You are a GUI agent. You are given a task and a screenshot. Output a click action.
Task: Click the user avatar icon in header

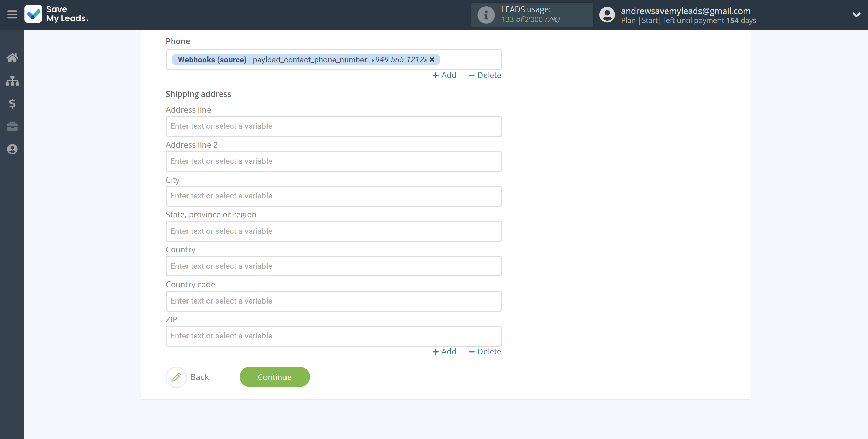click(x=607, y=15)
